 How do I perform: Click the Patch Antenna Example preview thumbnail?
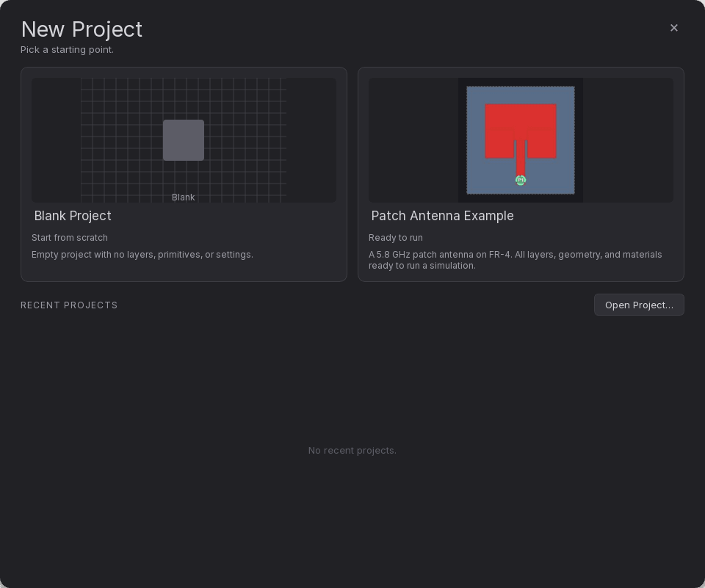click(x=521, y=140)
